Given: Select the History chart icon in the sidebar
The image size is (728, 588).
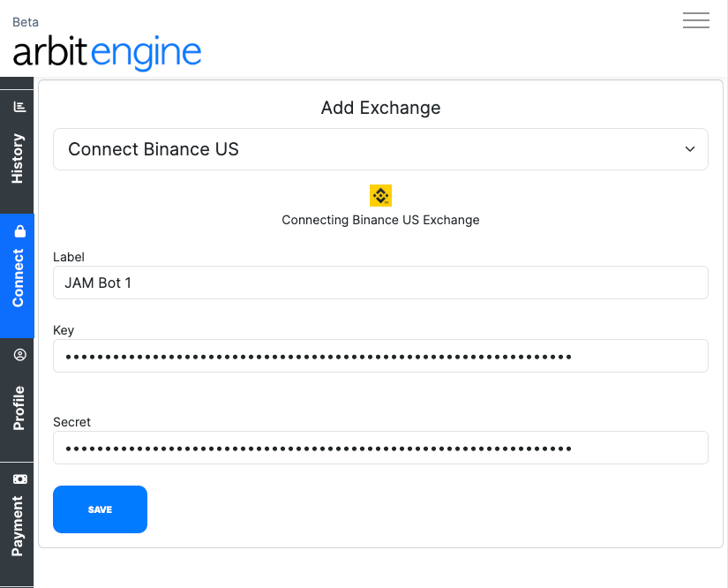Looking at the screenshot, I should click(18, 104).
